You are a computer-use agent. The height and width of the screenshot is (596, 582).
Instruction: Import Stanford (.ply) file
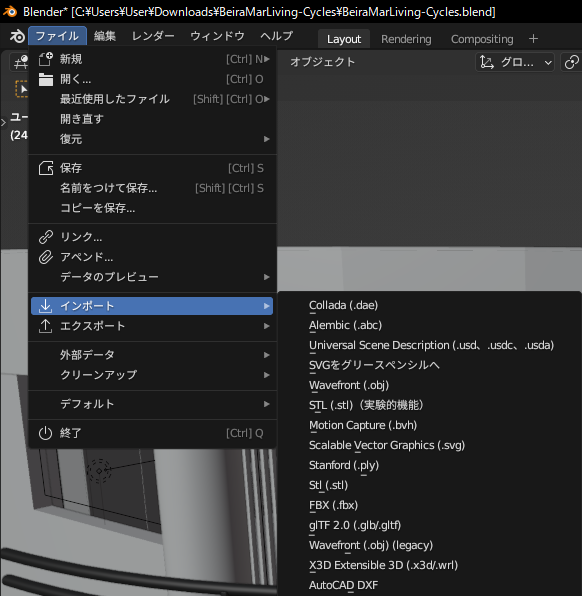430,465
